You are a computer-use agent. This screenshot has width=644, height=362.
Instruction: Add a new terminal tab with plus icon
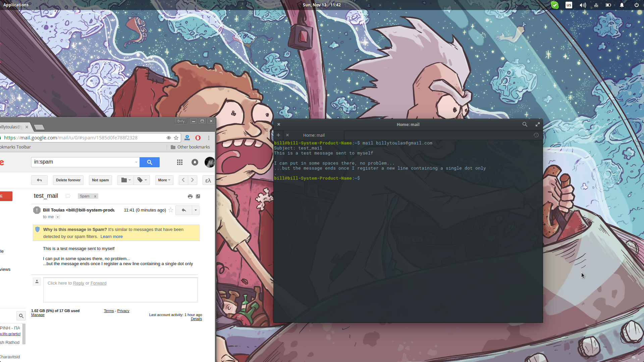[278, 135]
